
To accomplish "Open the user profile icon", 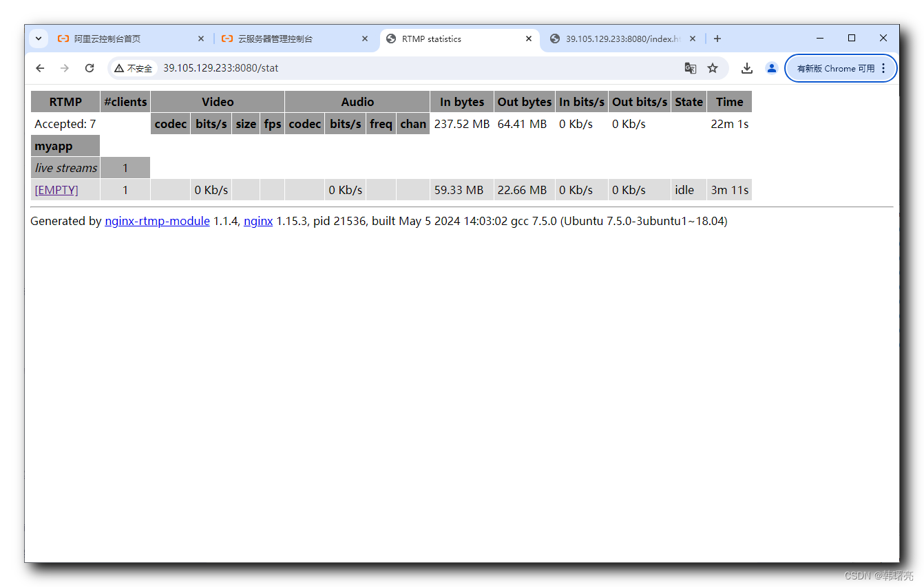I will coord(771,68).
